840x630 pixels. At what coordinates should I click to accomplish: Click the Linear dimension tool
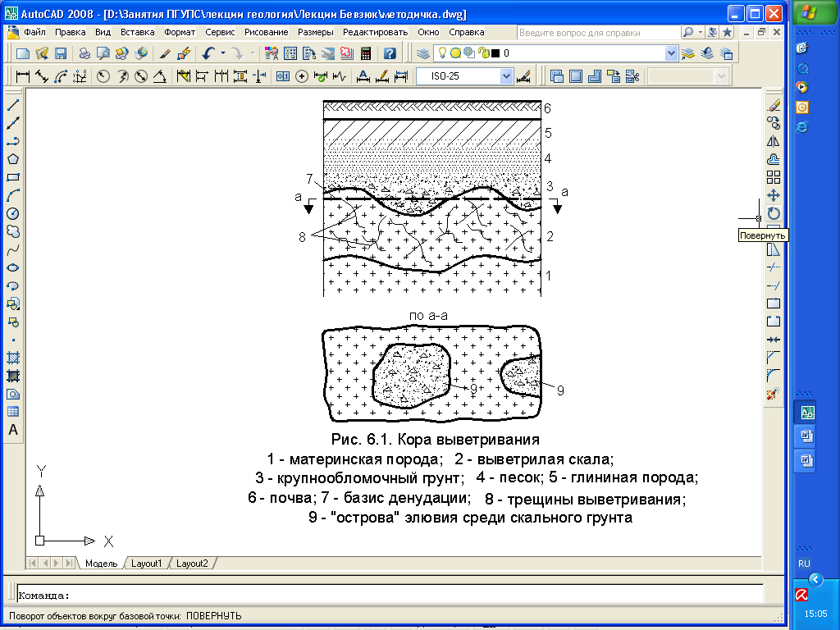coord(22,76)
